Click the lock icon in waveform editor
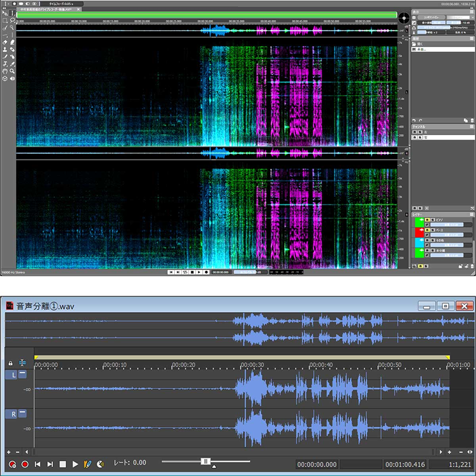The image size is (476, 476). coord(10,363)
